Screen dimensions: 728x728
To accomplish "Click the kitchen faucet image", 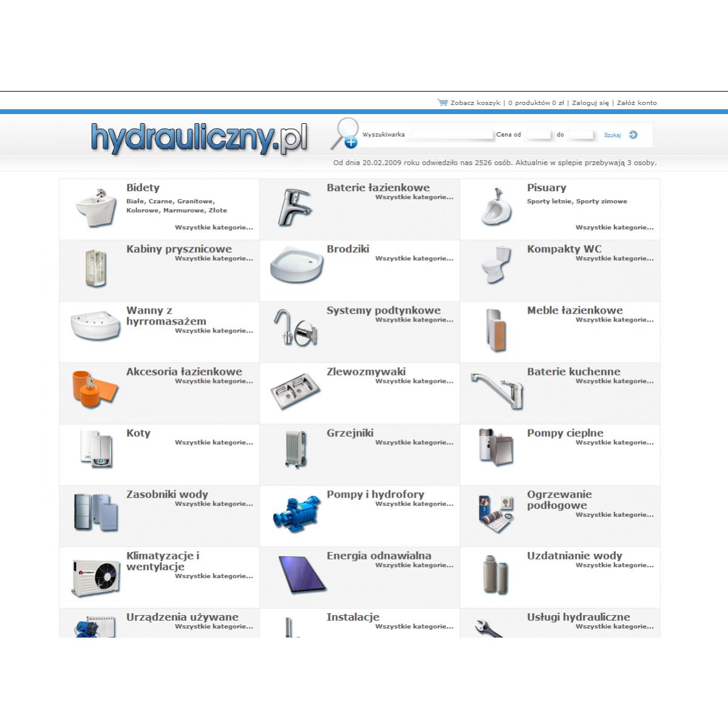I will 497,391.
